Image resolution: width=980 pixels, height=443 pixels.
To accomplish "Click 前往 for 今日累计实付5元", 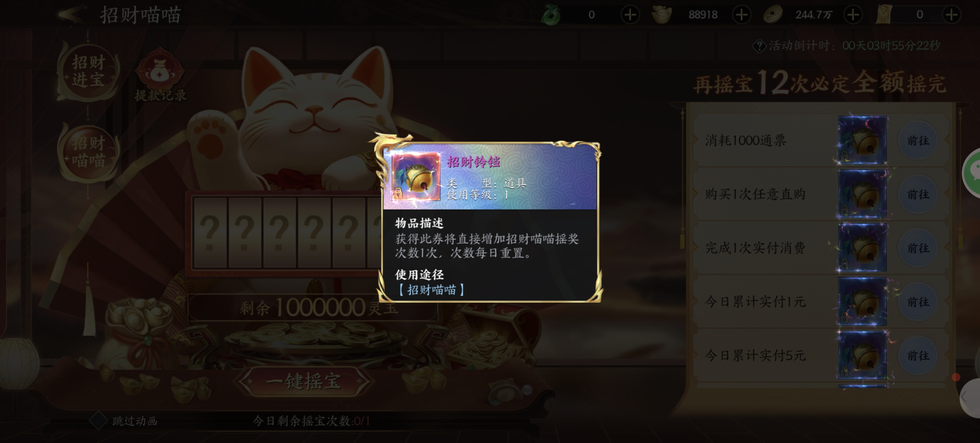I will click(918, 355).
